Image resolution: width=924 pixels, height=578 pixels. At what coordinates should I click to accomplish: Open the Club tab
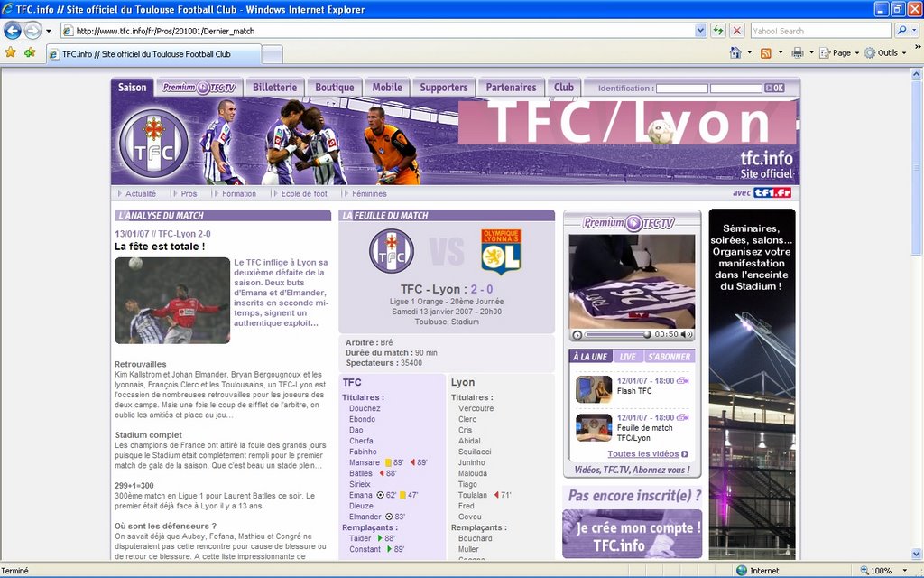pyautogui.click(x=563, y=88)
